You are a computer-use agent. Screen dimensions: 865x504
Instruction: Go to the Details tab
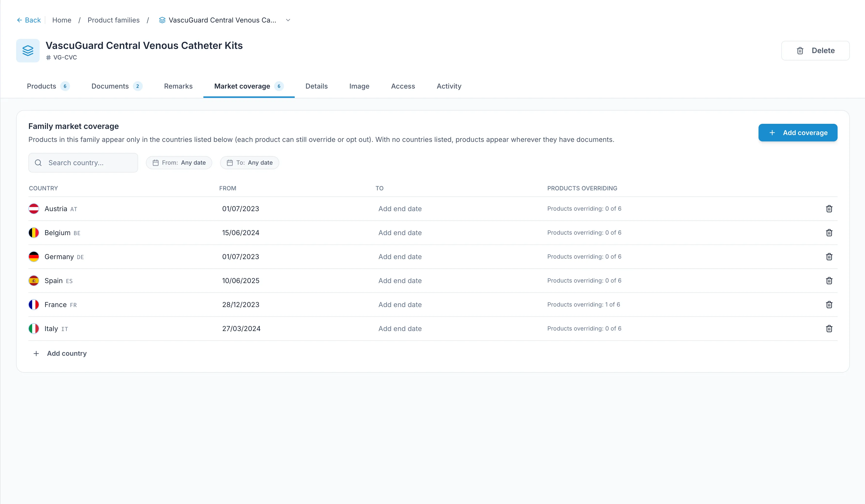(x=316, y=86)
